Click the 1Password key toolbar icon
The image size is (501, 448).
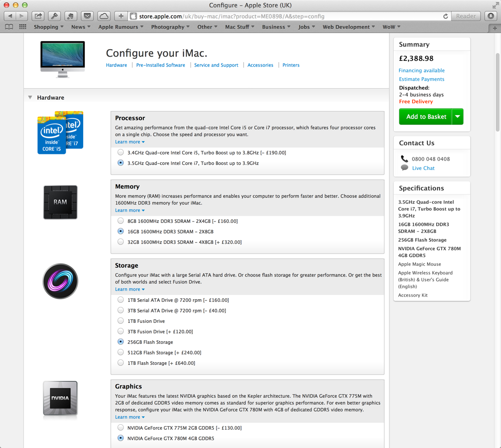(x=54, y=16)
